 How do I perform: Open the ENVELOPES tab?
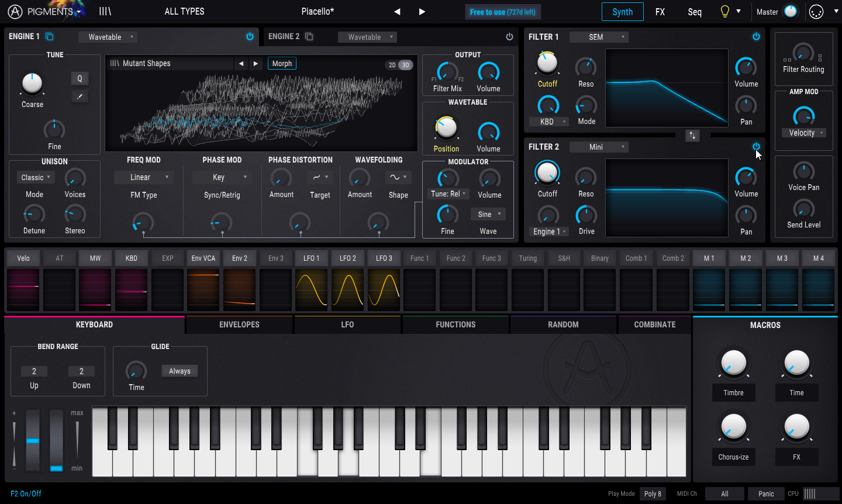point(239,325)
